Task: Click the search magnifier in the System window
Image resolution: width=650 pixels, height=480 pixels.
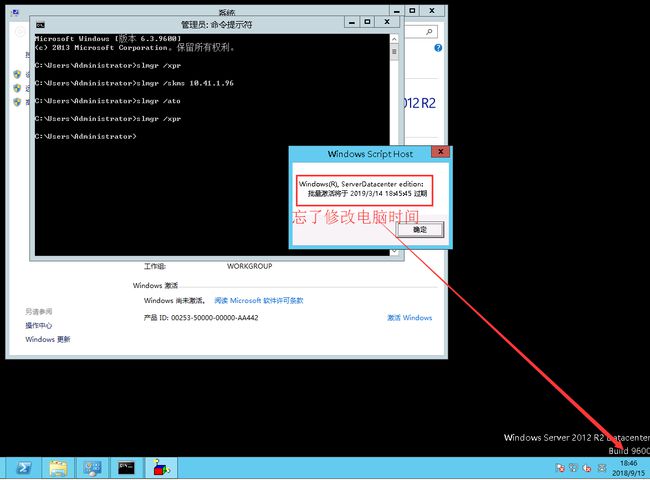Action: click(x=429, y=32)
